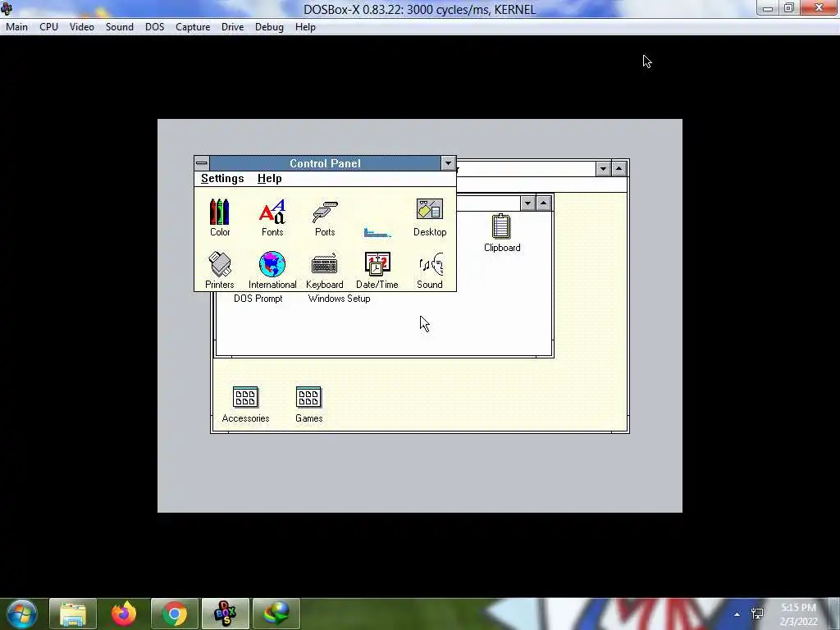Open the Settings menu in Control Panel
Screen dimensions: 840x630
click(222, 178)
